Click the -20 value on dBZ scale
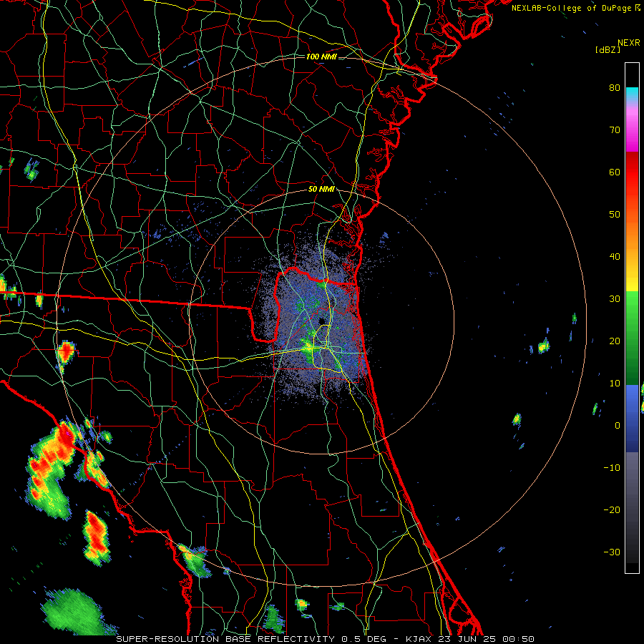The height and width of the screenshot is (644, 644). pyautogui.click(x=612, y=509)
